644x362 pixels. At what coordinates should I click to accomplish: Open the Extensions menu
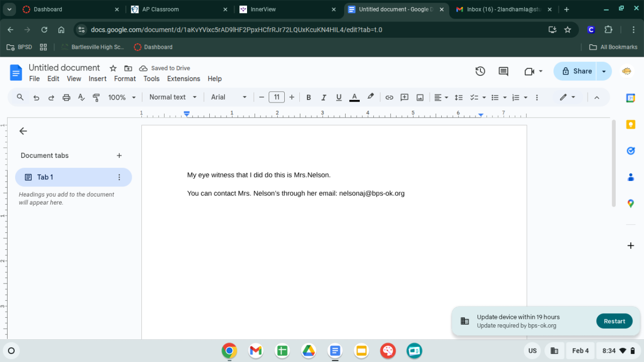184,79
